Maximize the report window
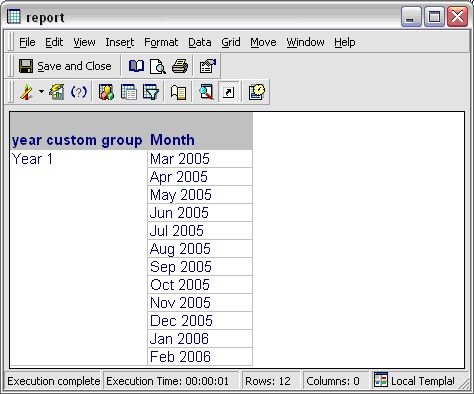The height and width of the screenshot is (394, 474). coord(434,17)
